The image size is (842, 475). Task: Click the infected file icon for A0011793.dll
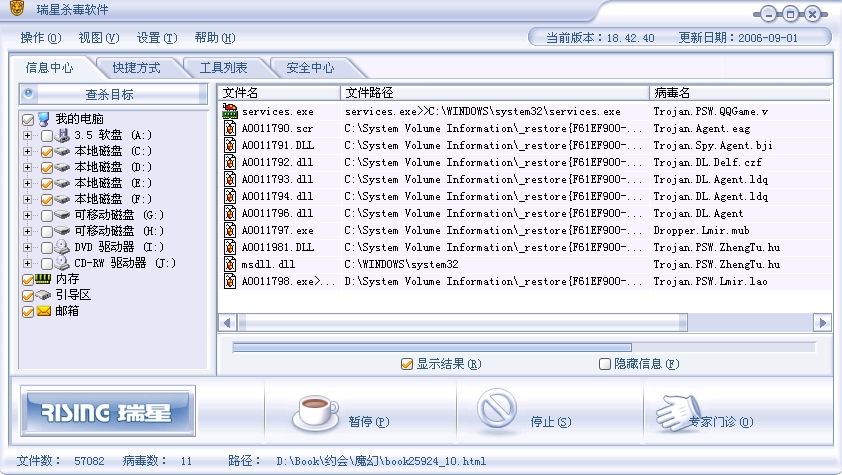tap(230, 179)
